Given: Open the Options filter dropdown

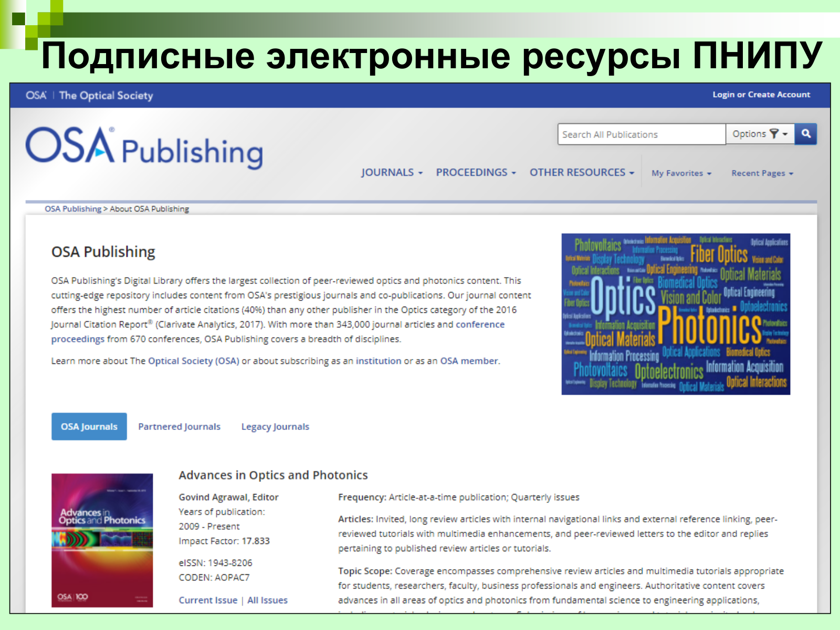Looking at the screenshot, I should [760, 134].
